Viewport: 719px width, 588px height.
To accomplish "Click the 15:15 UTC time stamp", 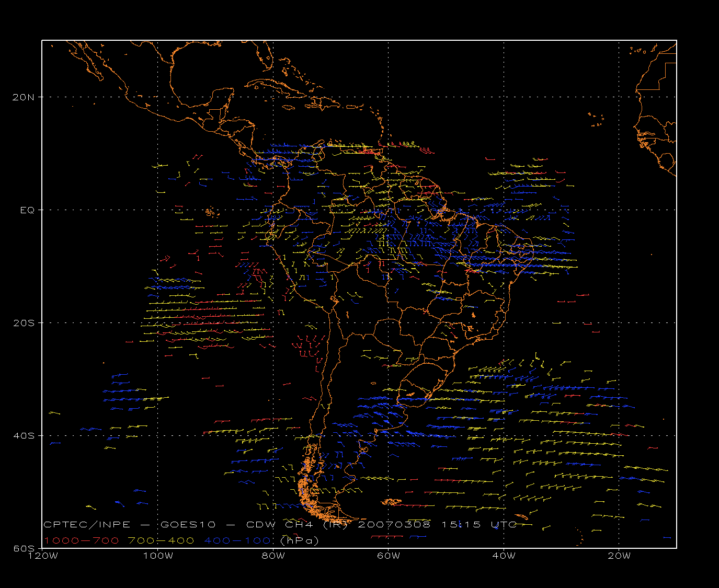I will (x=479, y=524).
